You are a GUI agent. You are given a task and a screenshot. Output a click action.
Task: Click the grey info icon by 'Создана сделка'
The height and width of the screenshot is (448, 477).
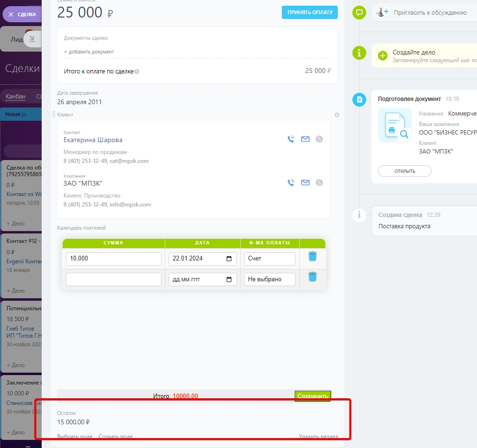click(x=359, y=215)
